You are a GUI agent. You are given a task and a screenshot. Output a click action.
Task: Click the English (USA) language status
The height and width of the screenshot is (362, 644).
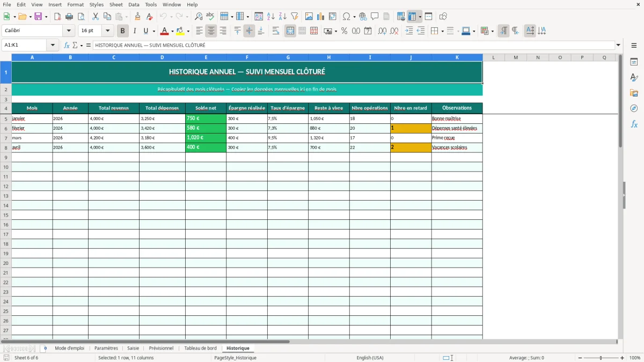tap(370, 358)
